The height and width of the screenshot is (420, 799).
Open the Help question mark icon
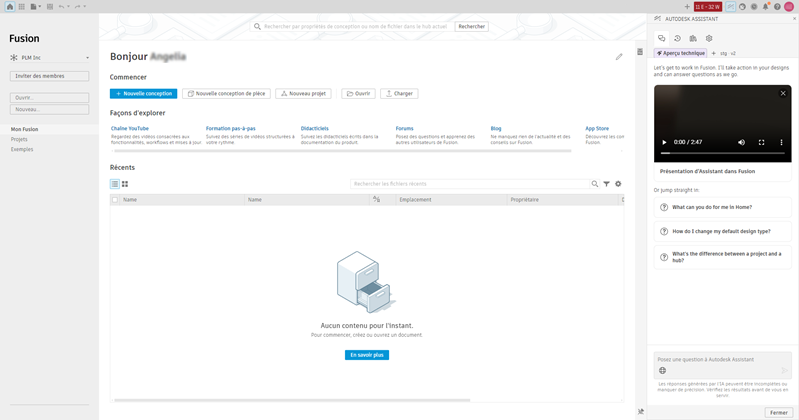tap(777, 7)
